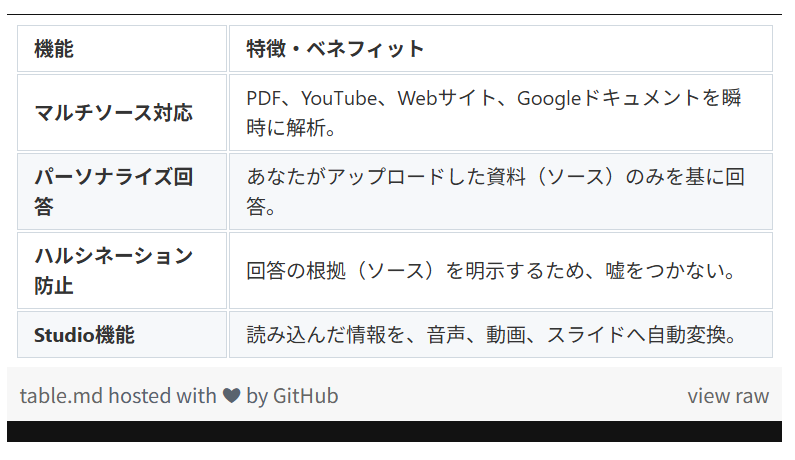The width and height of the screenshot is (795, 460).
Task: Click the heart icon in footer
Action: [232, 396]
